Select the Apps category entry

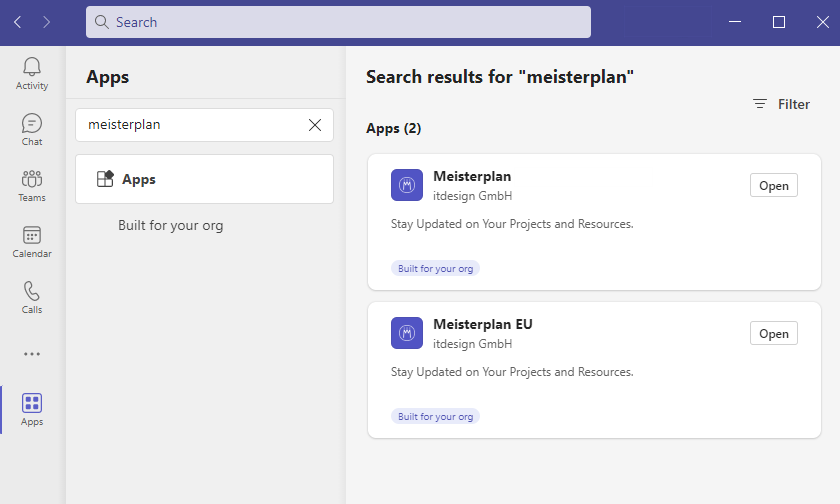[204, 179]
